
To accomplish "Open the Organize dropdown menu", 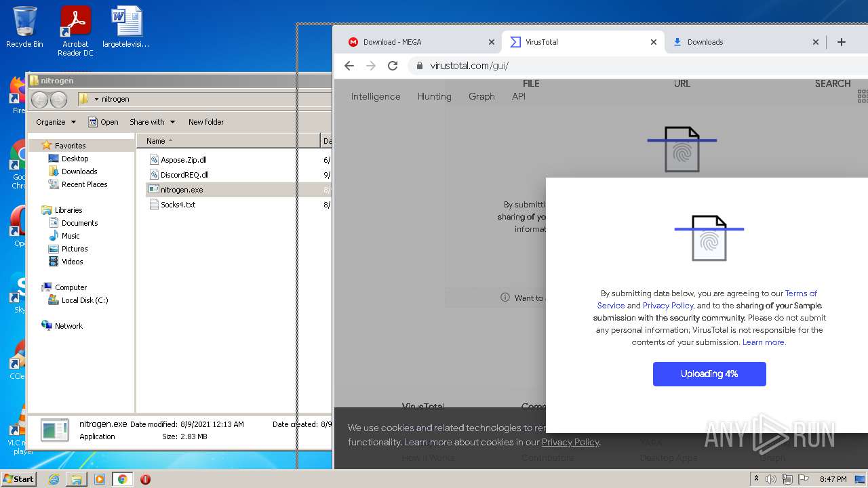I will pos(56,122).
